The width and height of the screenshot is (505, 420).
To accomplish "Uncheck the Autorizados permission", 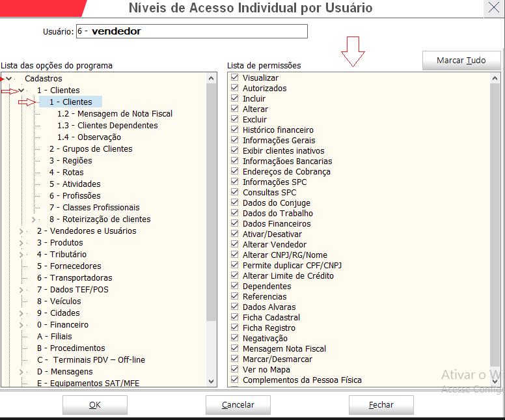I will pyautogui.click(x=235, y=88).
